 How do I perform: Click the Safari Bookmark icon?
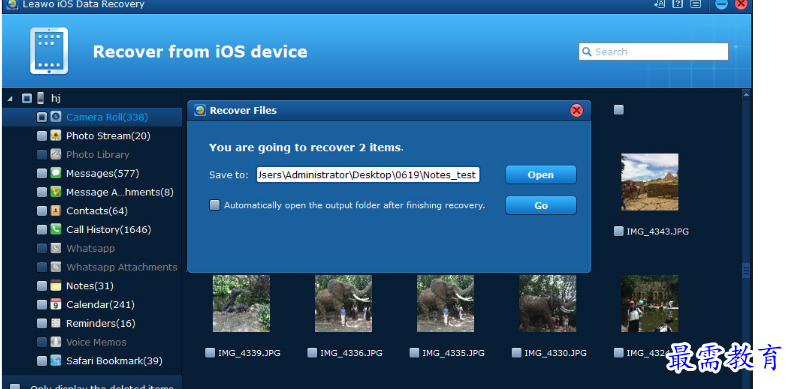tap(56, 361)
